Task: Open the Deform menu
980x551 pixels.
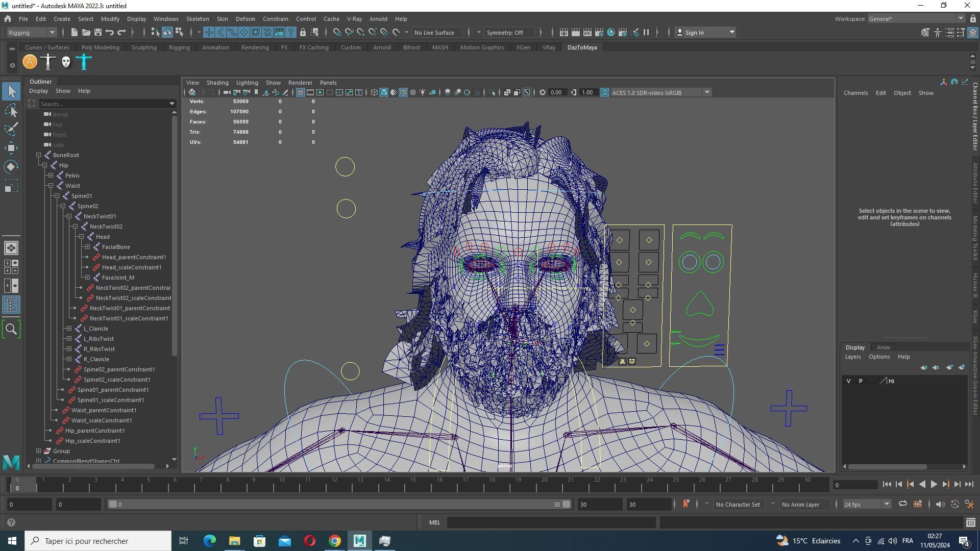Action: pyautogui.click(x=245, y=19)
